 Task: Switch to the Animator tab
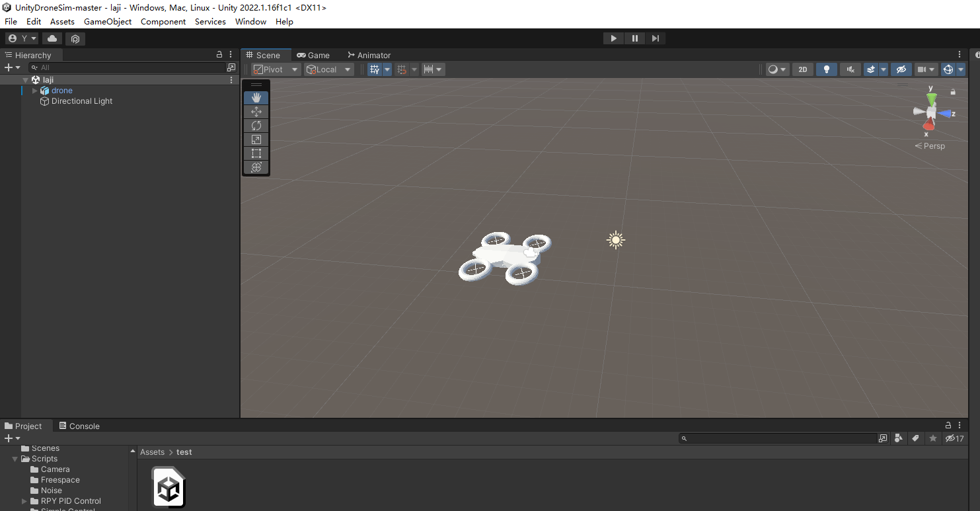coord(369,55)
